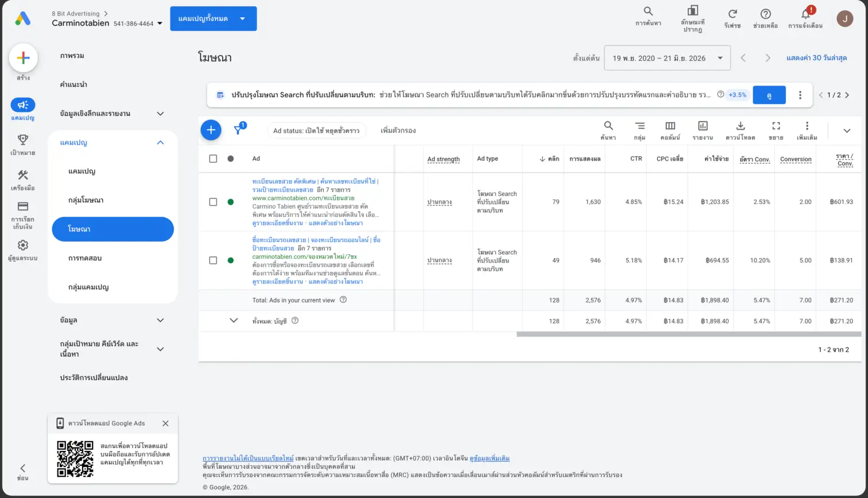The image size is (868, 498).
Task: Open the user account avatar J
Action: point(844,19)
